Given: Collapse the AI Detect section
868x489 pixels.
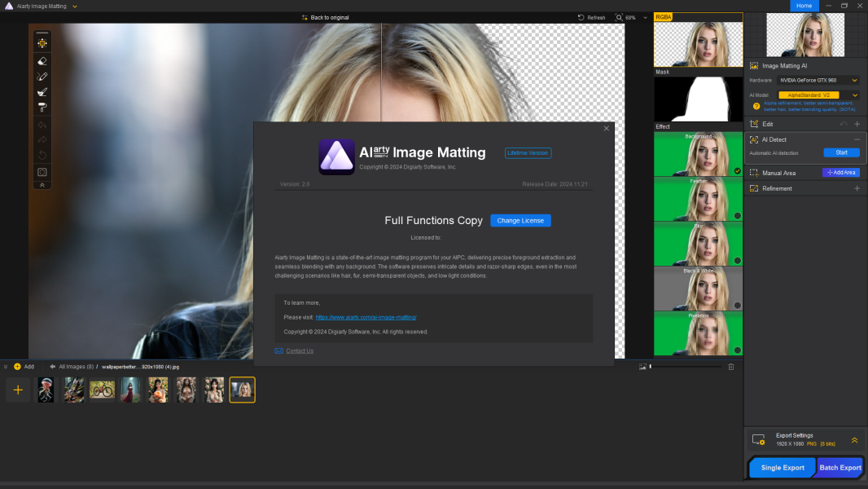Looking at the screenshot, I should coord(857,139).
